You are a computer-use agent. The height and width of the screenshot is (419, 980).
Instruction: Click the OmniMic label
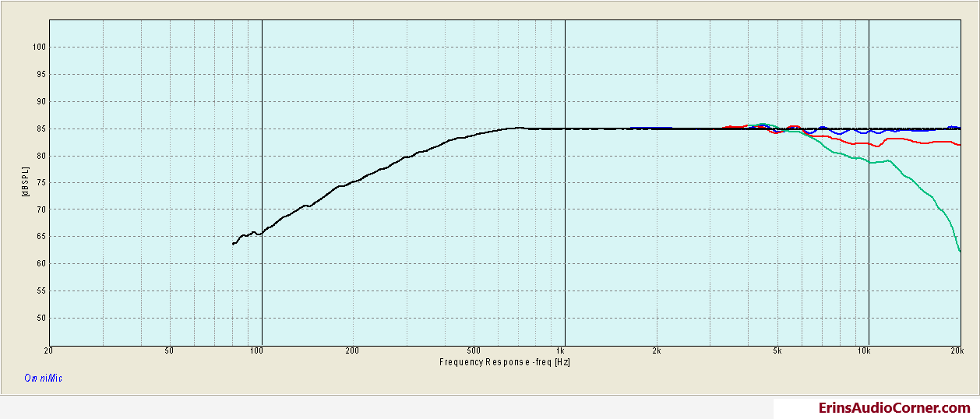[43, 378]
